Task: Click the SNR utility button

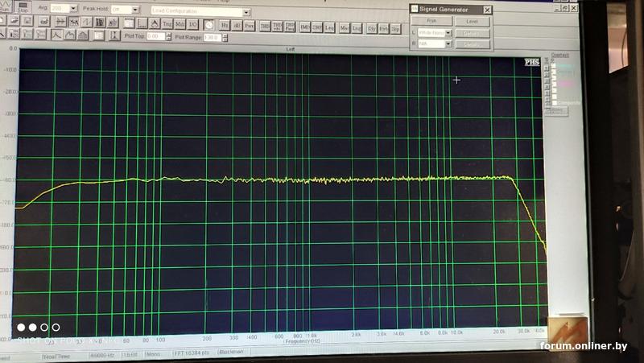Action: (317, 27)
